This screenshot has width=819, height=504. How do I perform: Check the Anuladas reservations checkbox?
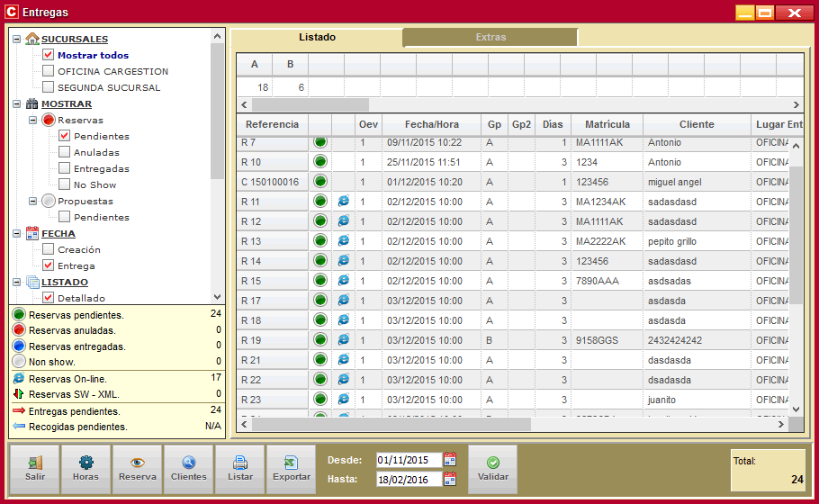click(65, 152)
